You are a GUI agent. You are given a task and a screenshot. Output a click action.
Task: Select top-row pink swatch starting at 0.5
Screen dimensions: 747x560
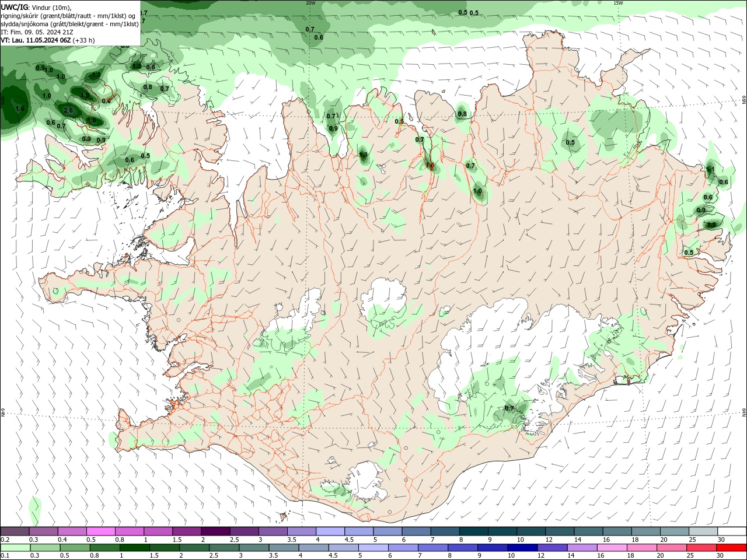(x=101, y=531)
